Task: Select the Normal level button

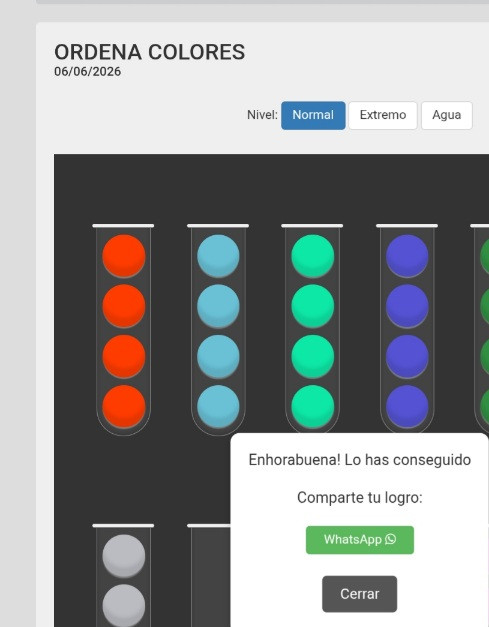Action: coord(313,115)
